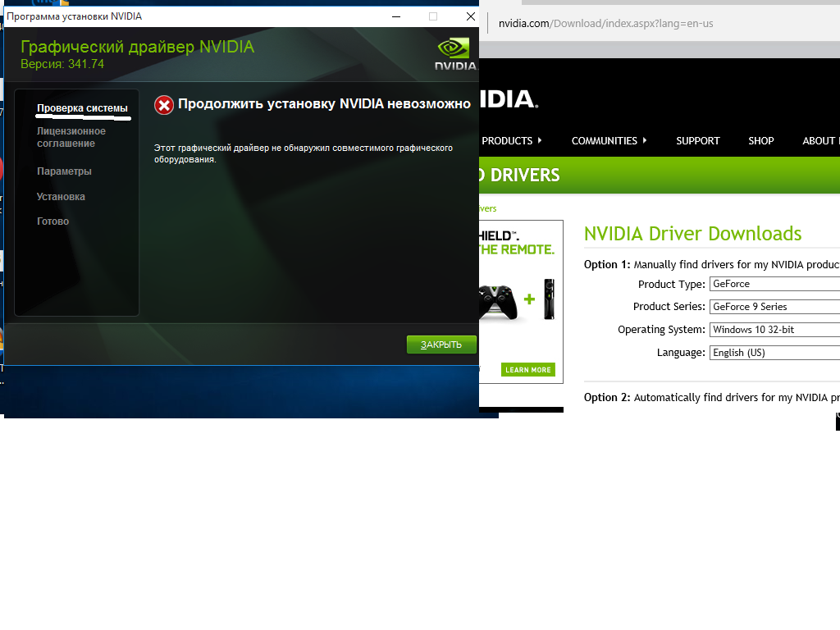This screenshot has width=840, height=630.
Task: Click the NVIDIA Driver Downloads heading
Action: (x=692, y=234)
